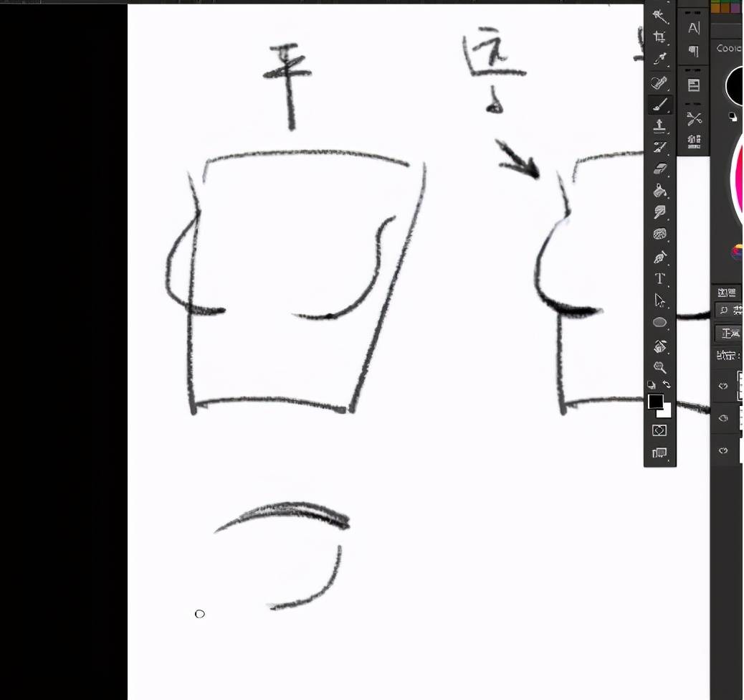Viewport: 744px width, 700px height.
Task: Switch to the 图层 layers tab
Action: point(727,292)
